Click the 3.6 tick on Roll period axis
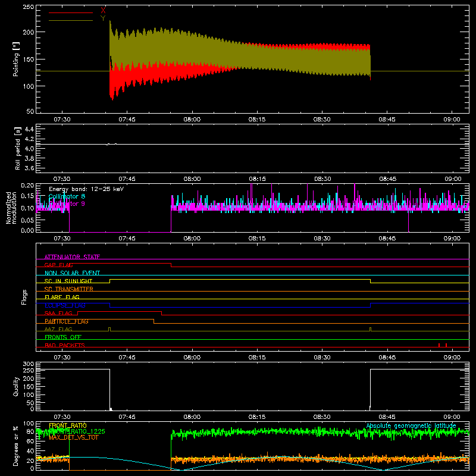The image size is (476, 476). (x=29, y=168)
